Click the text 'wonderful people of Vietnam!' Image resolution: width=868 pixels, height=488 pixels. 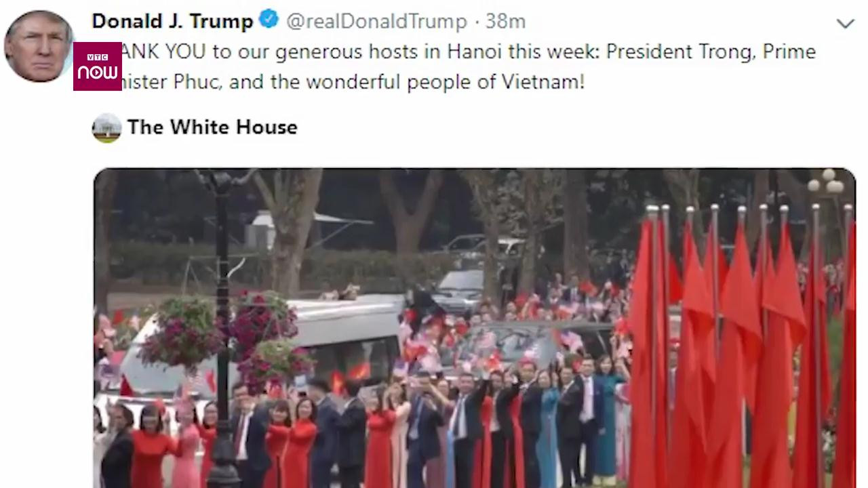(445, 83)
